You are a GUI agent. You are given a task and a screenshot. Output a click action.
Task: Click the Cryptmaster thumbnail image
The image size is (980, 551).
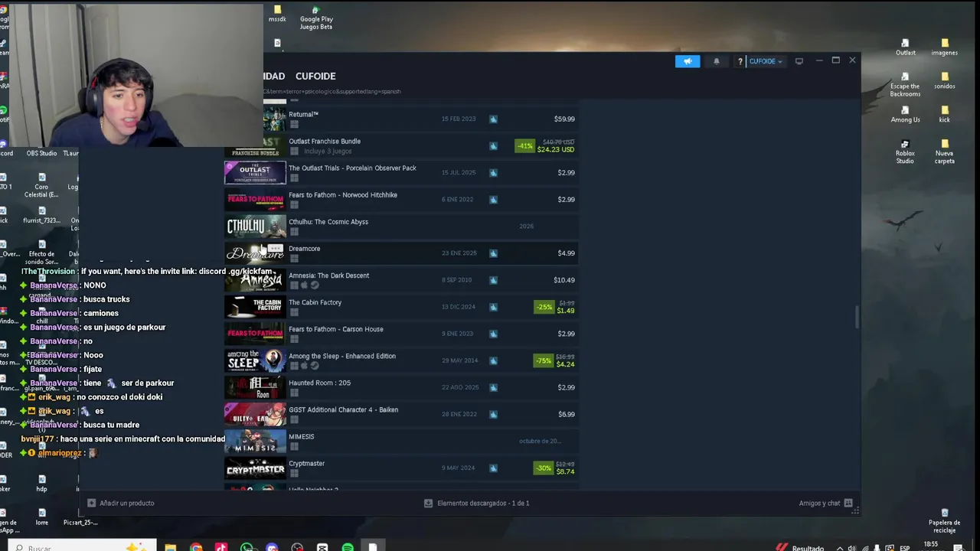tap(255, 468)
